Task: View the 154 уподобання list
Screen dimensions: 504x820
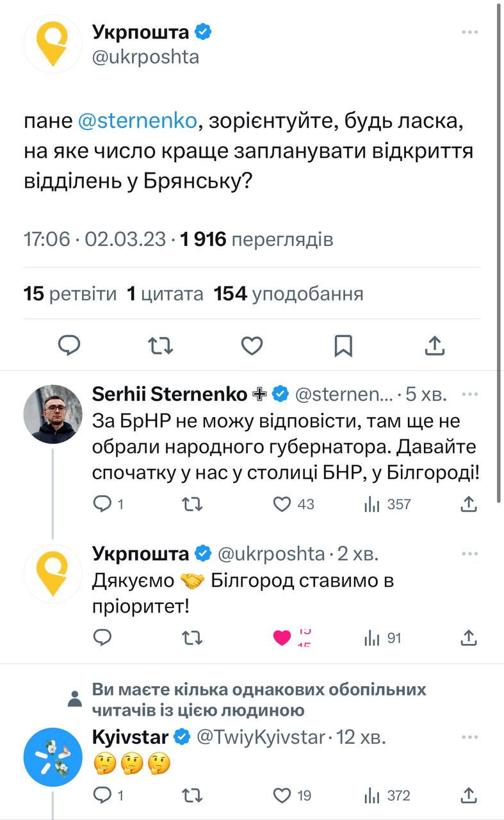Action: coord(288,294)
